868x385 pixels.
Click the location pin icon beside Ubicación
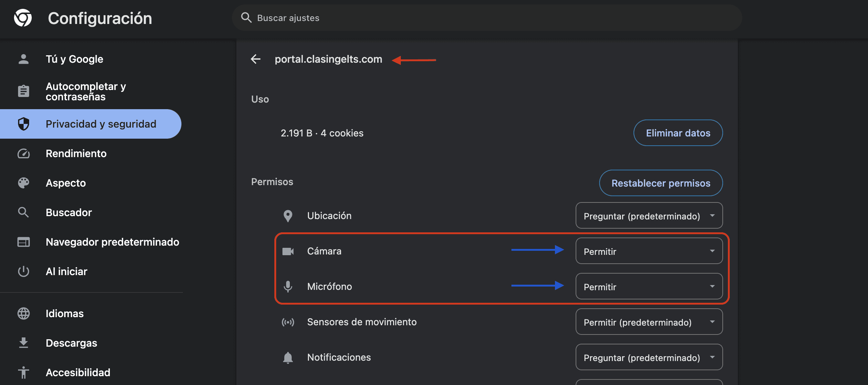(x=288, y=216)
